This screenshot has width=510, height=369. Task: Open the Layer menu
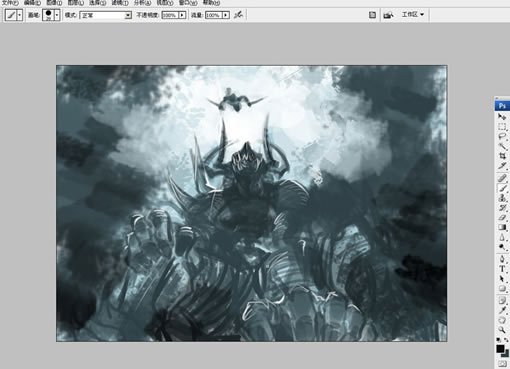click(x=76, y=3)
